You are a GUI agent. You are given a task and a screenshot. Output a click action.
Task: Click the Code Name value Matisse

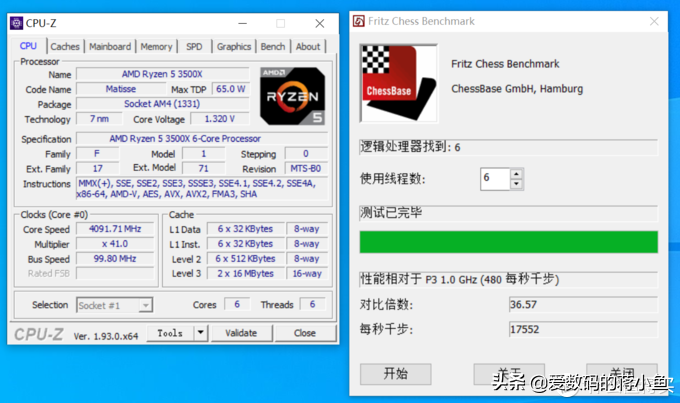point(121,89)
